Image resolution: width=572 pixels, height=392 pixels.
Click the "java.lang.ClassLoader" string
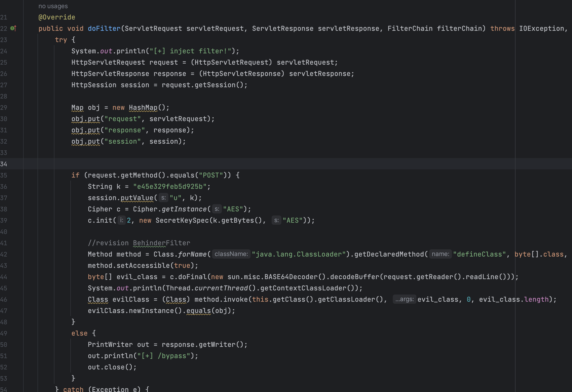(299, 254)
